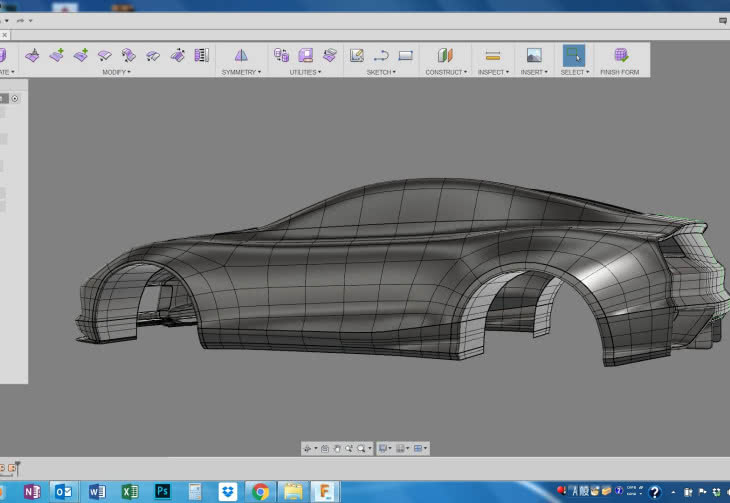The height and width of the screenshot is (503, 730).
Task: Open Word from the taskbar
Action: [97, 491]
